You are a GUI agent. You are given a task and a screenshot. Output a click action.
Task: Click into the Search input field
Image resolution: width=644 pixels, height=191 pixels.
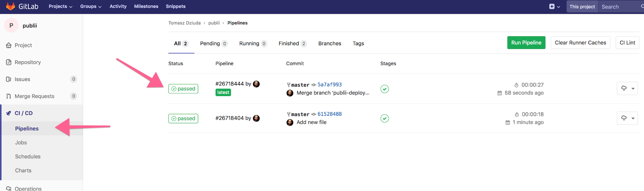pos(619,7)
